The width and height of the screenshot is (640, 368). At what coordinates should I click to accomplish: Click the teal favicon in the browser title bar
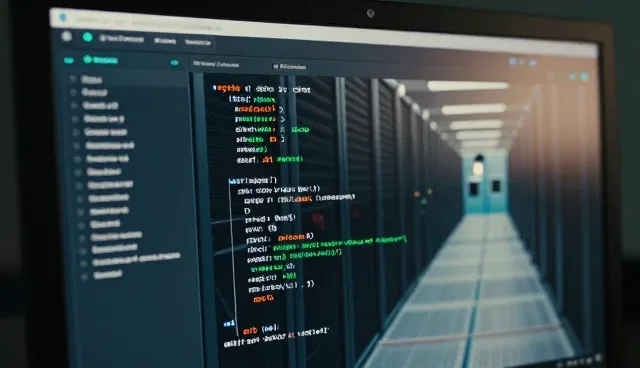[63, 17]
